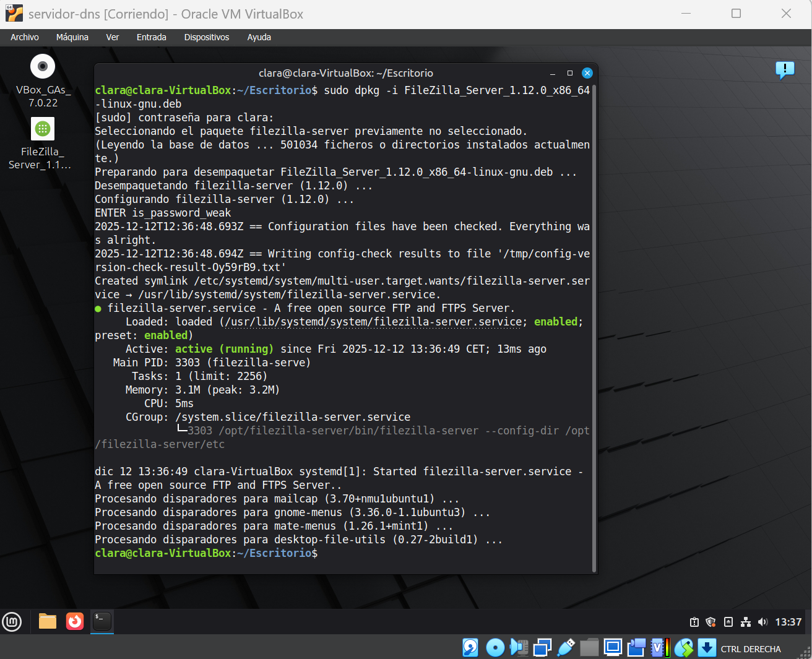The height and width of the screenshot is (659, 812).
Task: Open the guest network tray icon
Action: 746,622
